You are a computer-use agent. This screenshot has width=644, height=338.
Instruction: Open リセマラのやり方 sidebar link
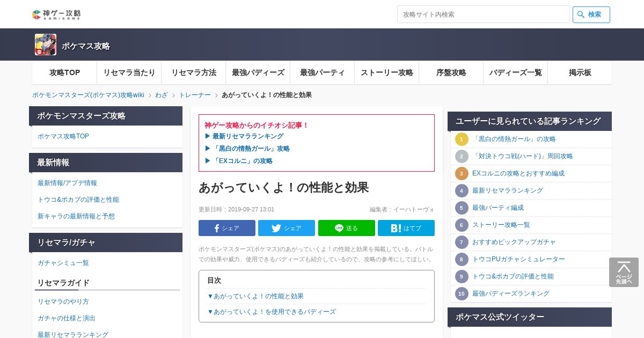click(x=63, y=302)
